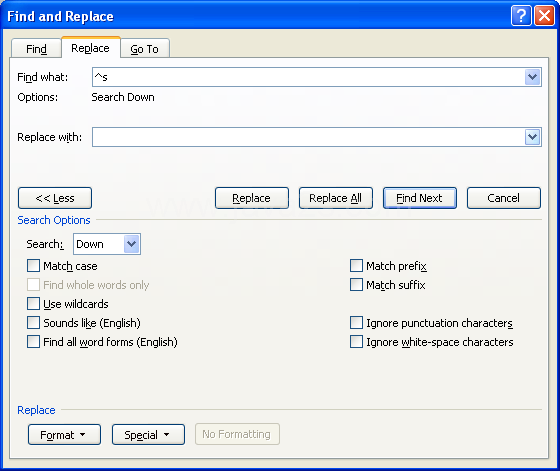Expand the Replace with dropdown arrow
This screenshot has height=471, width=560.
click(x=532, y=137)
